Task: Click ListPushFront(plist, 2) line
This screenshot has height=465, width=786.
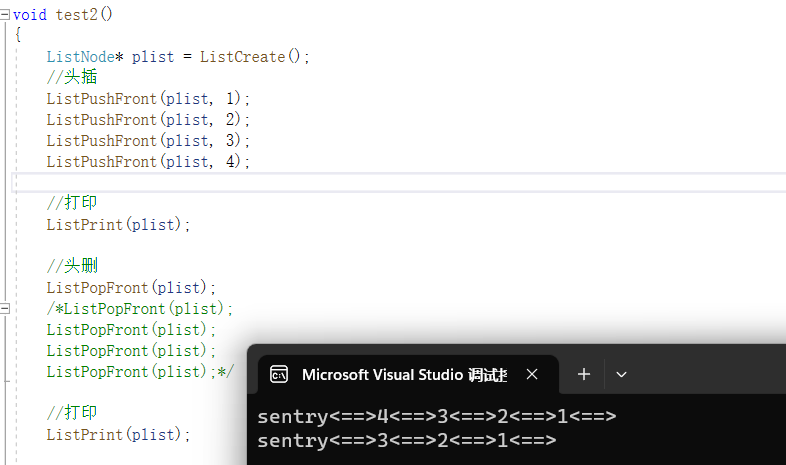Action: coord(148,120)
